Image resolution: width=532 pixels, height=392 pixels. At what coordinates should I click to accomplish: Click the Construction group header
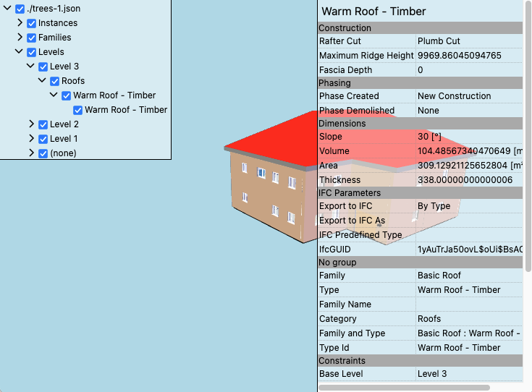(x=421, y=27)
